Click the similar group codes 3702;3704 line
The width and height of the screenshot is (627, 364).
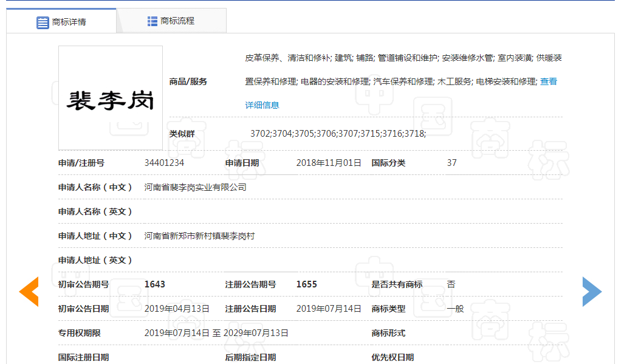[338, 134]
